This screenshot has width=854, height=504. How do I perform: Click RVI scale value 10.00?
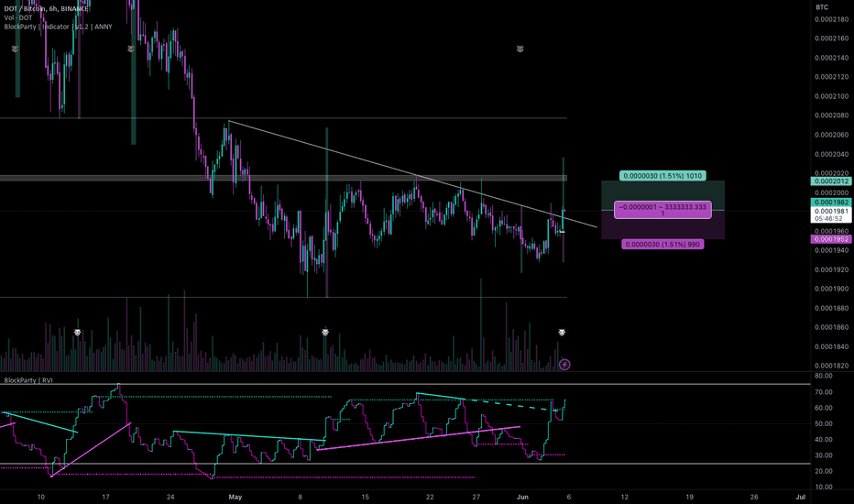click(824, 488)
